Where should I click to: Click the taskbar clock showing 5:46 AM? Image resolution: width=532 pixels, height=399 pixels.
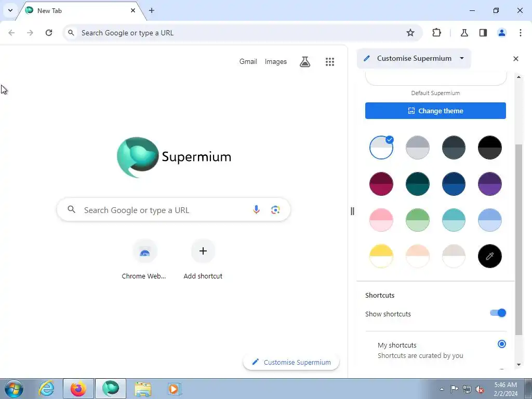click(x=506, y=389)
